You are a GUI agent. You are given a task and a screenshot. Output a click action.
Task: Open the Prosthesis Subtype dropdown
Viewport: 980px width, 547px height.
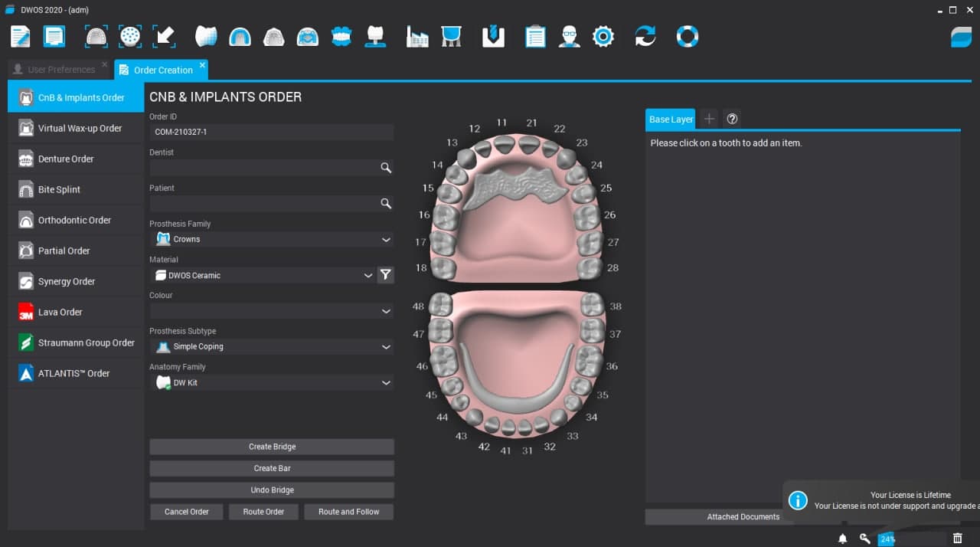pyautogui.click(x=385, y=346)
